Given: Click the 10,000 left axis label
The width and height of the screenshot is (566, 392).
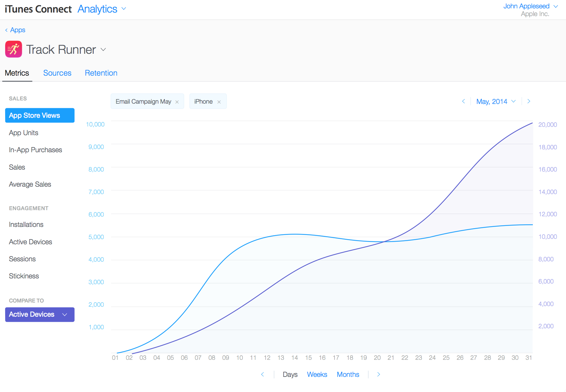Looking at the screenshot, I should (95, 124).
